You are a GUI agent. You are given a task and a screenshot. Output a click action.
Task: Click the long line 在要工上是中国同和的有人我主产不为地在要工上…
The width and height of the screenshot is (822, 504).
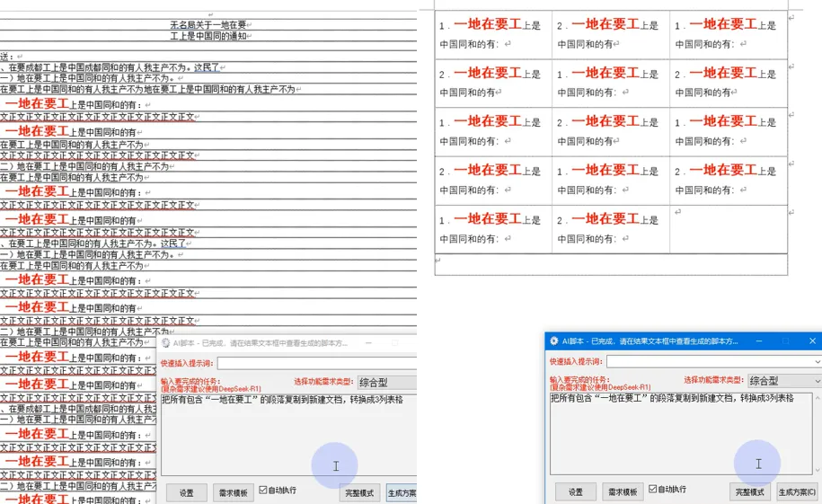coord(148,89)
